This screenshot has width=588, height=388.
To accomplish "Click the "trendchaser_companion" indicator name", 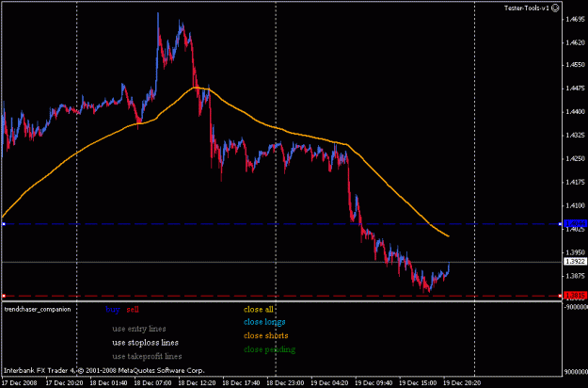I will 38,309.
